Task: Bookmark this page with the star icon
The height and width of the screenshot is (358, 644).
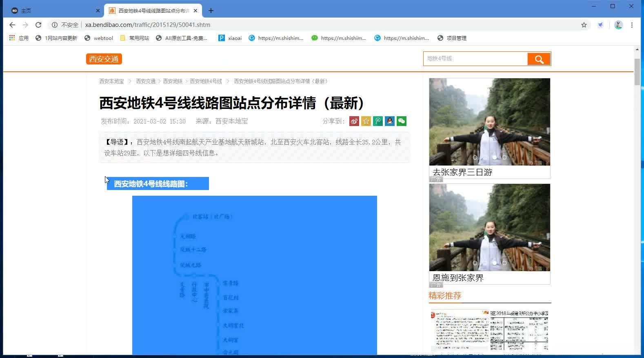Action: point(584,25)
